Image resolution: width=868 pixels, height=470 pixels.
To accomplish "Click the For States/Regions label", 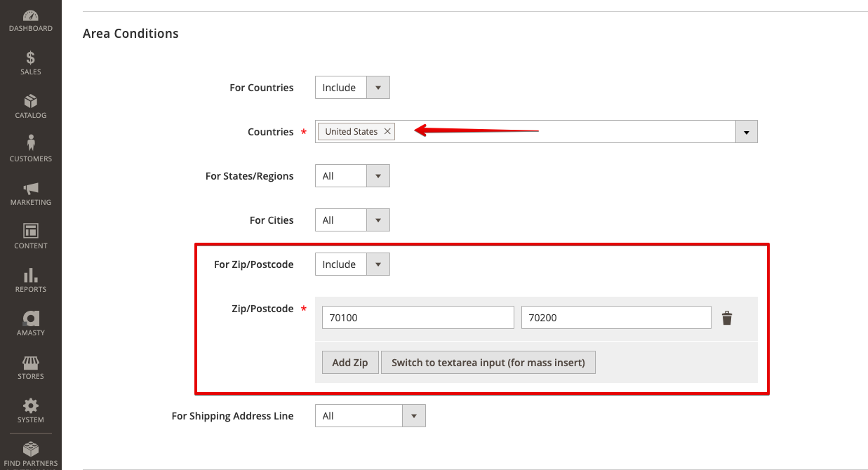I will point(250,176).
